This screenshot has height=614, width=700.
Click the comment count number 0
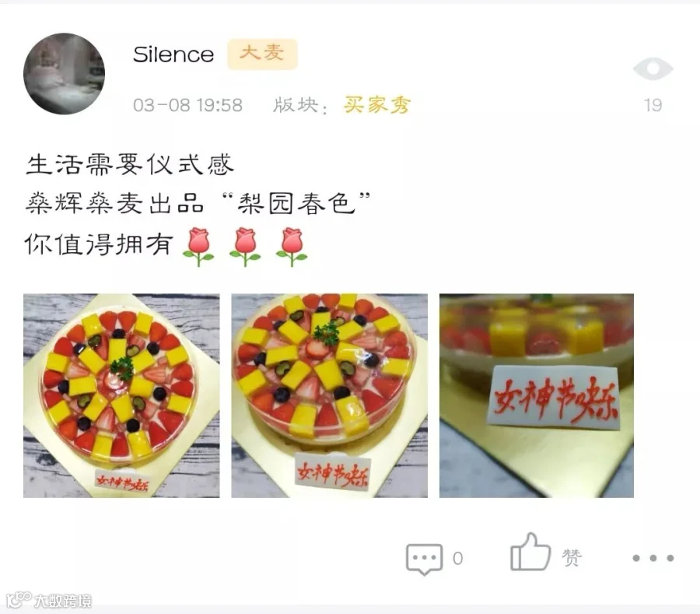(x=457, y=558)
